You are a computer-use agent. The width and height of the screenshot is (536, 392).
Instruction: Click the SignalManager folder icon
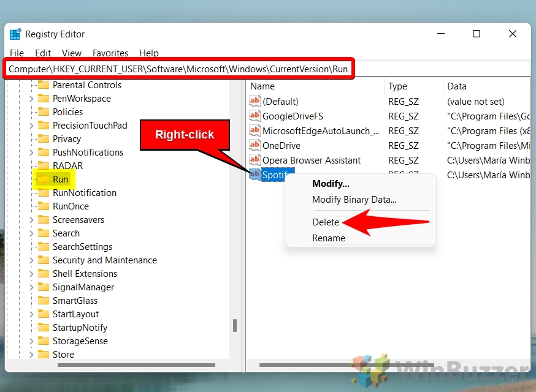[44, 287]
